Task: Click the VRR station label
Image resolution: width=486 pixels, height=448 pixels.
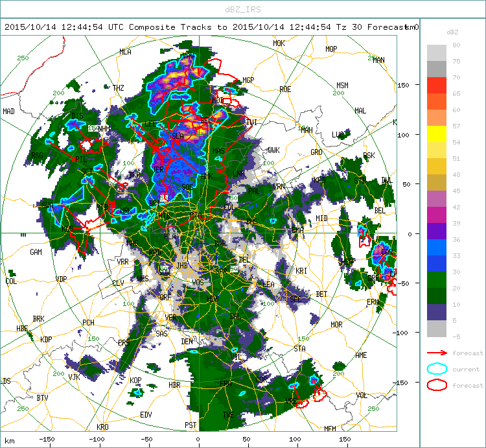Action: click(122, 262)
